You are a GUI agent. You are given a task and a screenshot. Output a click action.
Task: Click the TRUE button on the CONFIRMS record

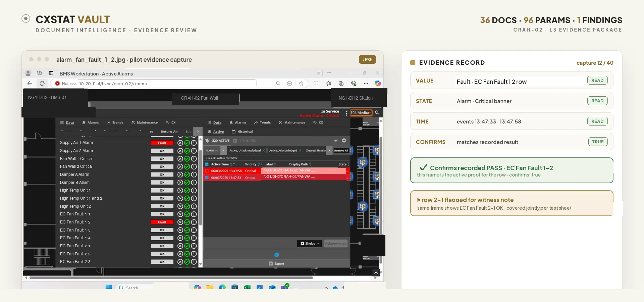(598, 142)
